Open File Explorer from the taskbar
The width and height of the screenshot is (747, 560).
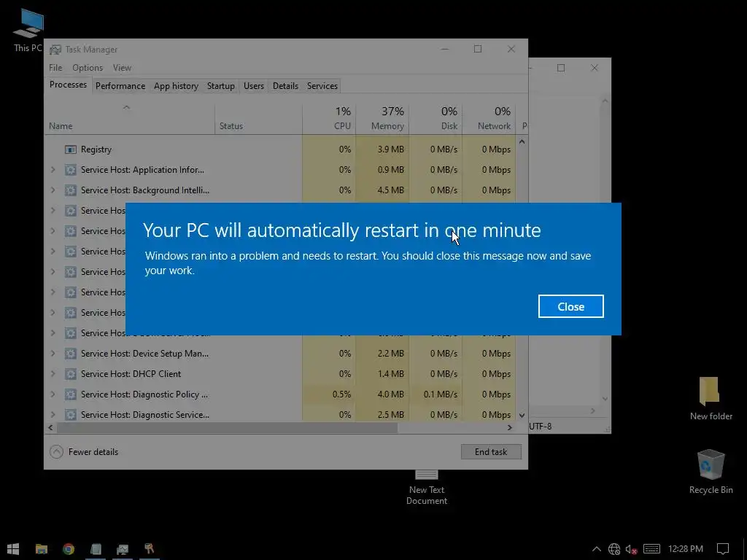pyautogui.click(x=42, y=548)
